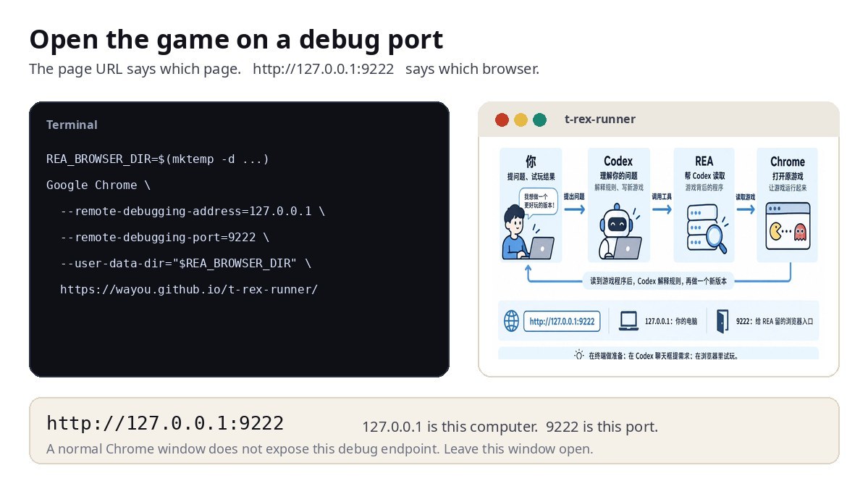868x489 pixels.
Task: Click the laptop icon next to 127.0.0.1 label
Action: [628, 321]
